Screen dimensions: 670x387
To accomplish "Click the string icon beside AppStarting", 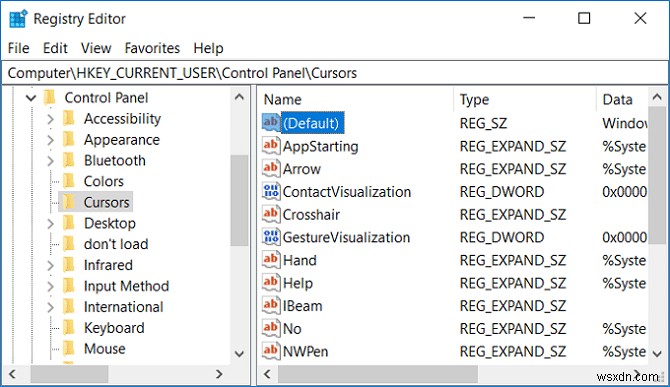I will pyautogui.click(x=271, y=146).
